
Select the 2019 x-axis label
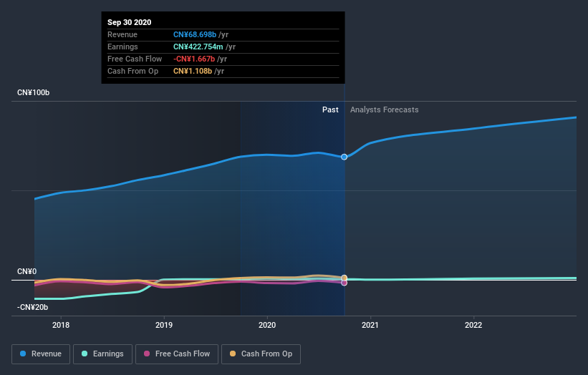(164, 325)
